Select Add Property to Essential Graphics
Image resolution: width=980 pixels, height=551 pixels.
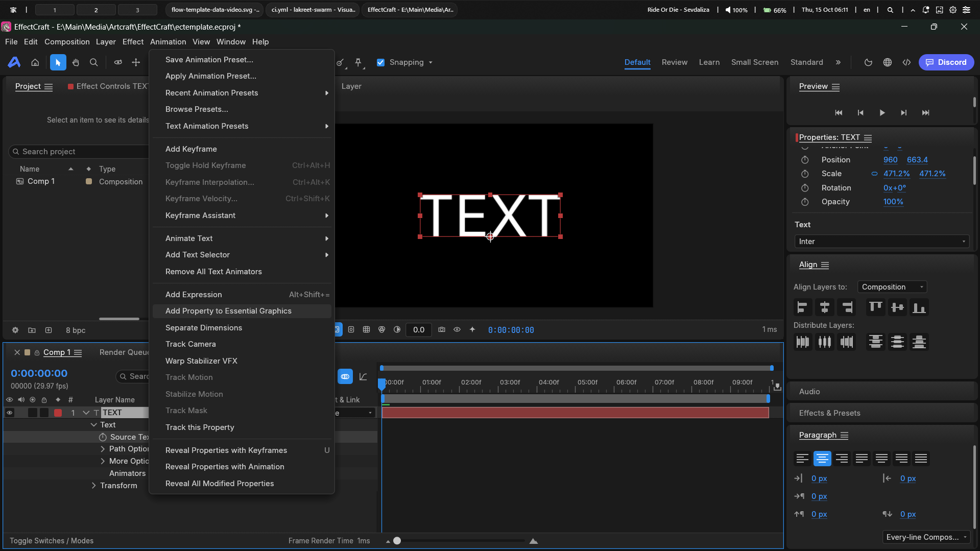[x=241, y=311]
